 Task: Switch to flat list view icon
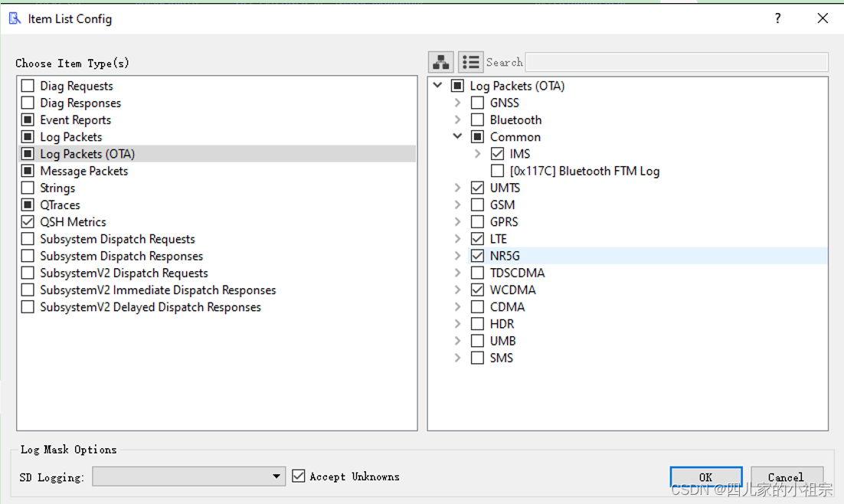pos(470,63)
